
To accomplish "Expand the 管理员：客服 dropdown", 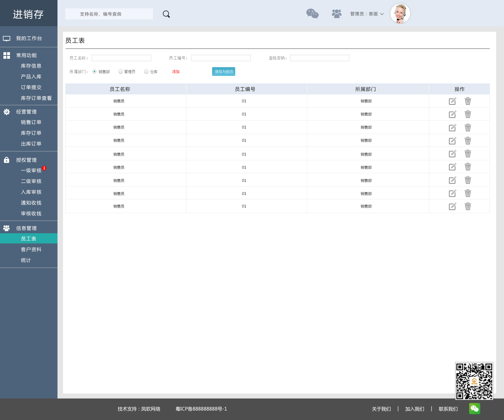I will (x=367, y=14).
